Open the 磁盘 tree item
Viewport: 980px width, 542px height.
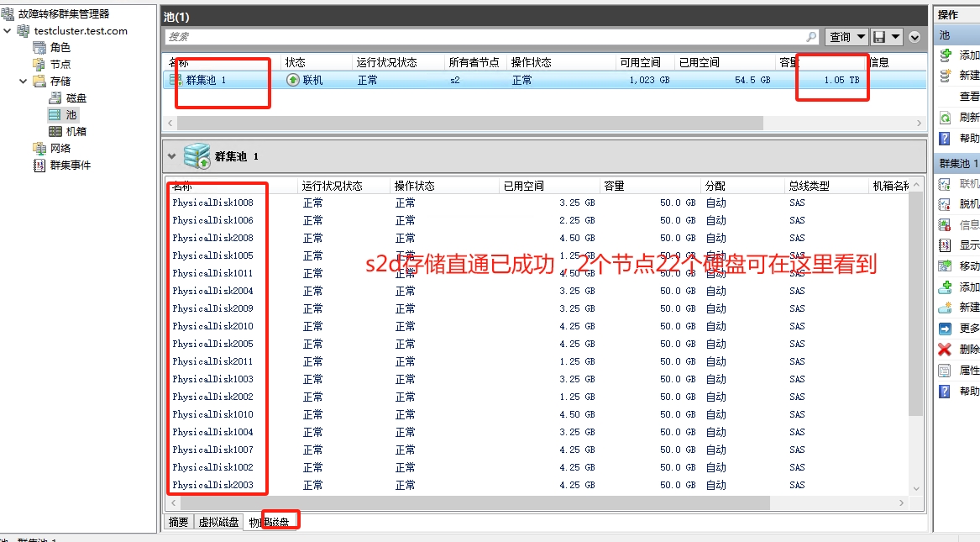coord(76,98)
